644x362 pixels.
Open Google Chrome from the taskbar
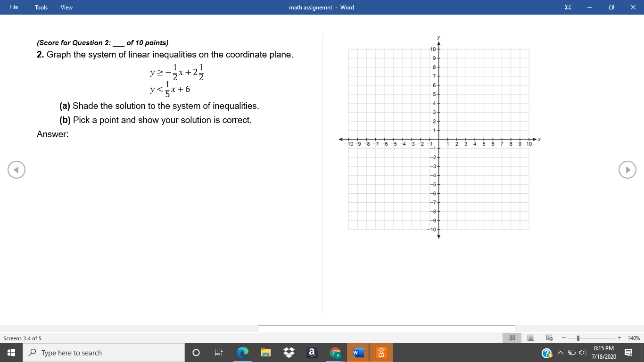pos(335,352)
